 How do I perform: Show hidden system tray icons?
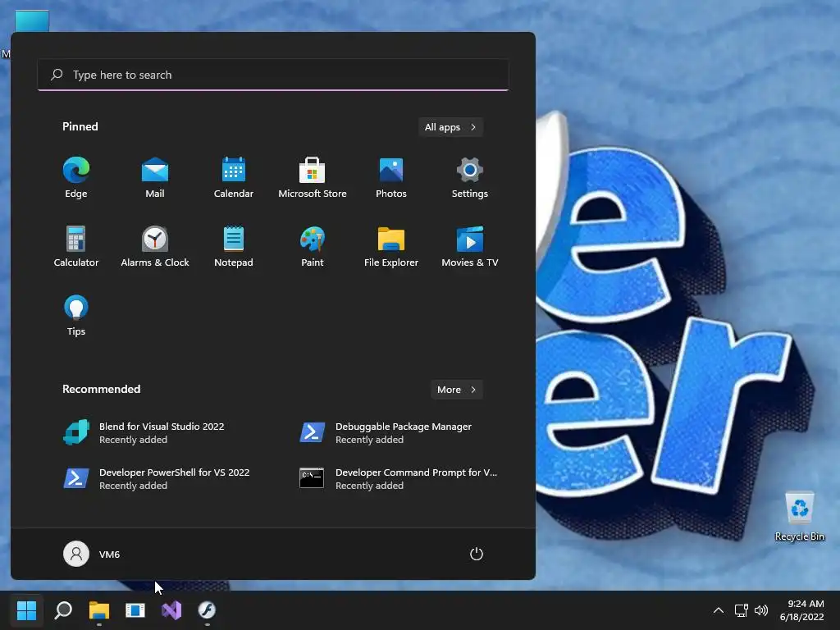719,610
